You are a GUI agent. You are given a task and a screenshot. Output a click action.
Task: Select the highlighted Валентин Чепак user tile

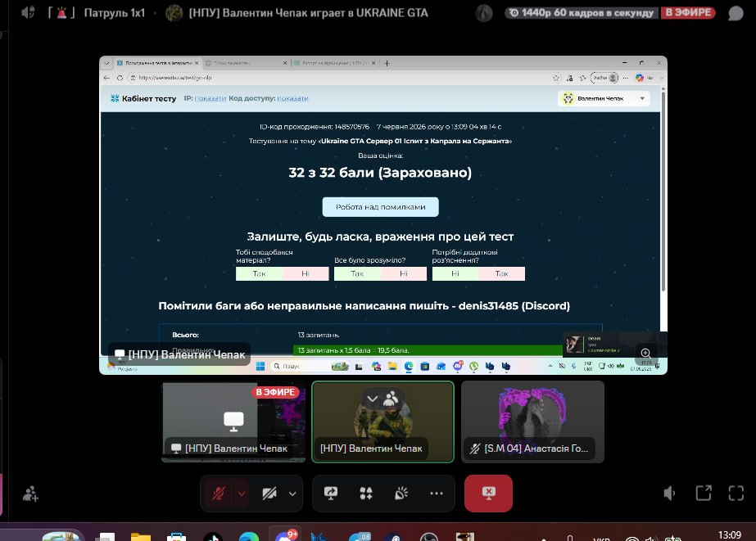383,422
